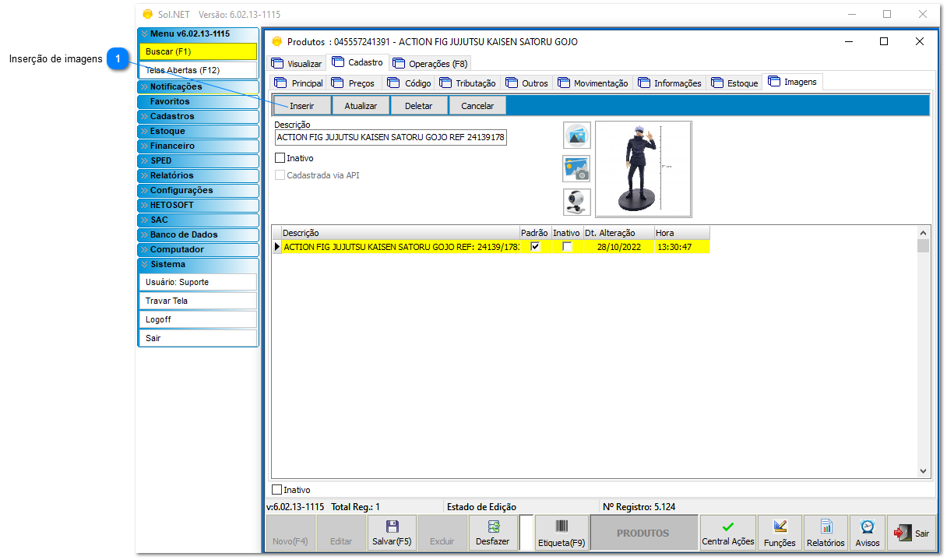Toggle the Padrão checkbox in the image row
Screen dimensions: 947x560
coord(535,246)
